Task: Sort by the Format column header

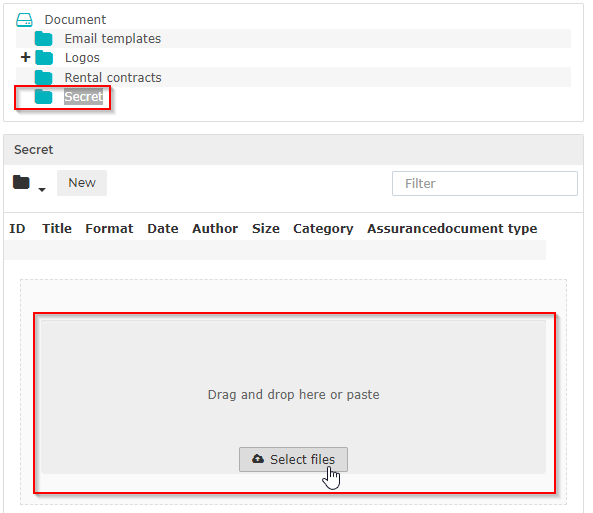Action: (109, 229)
